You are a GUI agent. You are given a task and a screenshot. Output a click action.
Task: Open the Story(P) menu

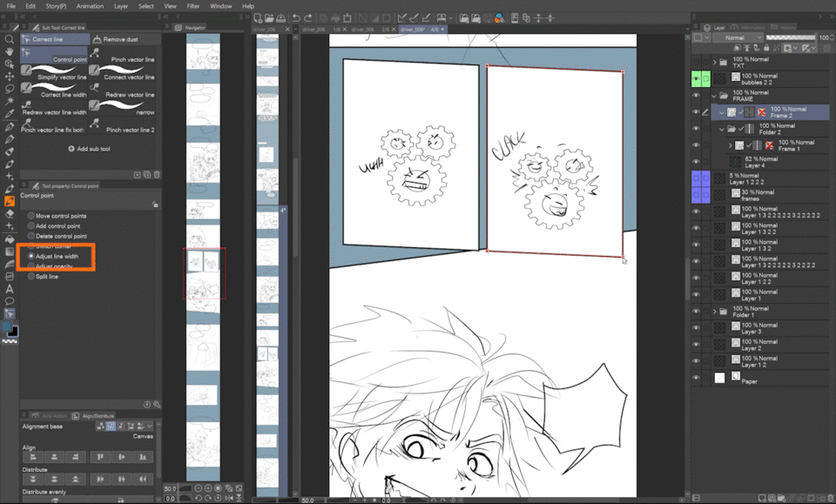56,6
